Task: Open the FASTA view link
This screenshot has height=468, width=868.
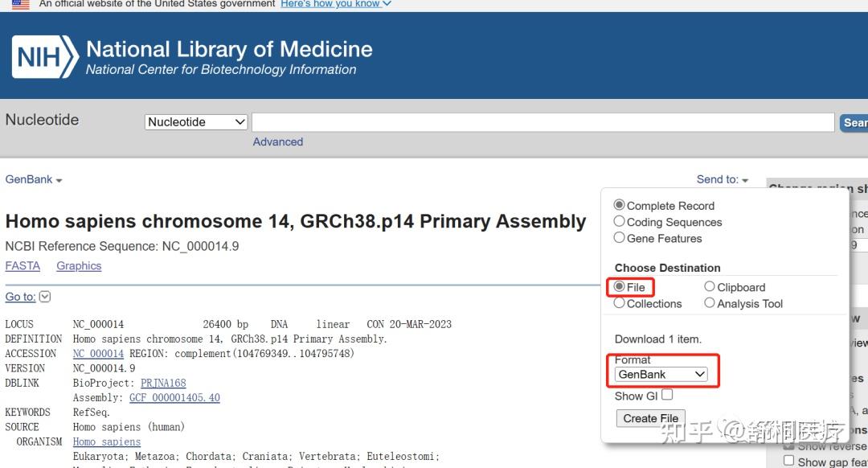Action: (x=22, y=265)
